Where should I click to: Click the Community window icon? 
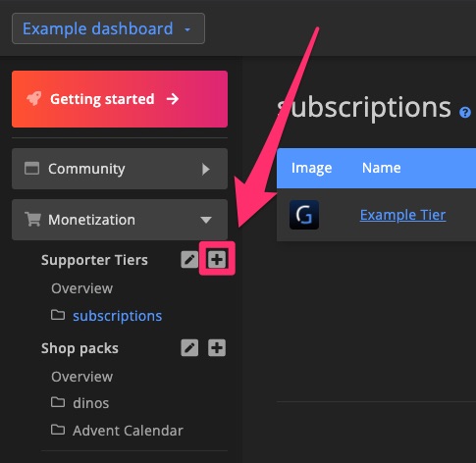tap(31, 169)
